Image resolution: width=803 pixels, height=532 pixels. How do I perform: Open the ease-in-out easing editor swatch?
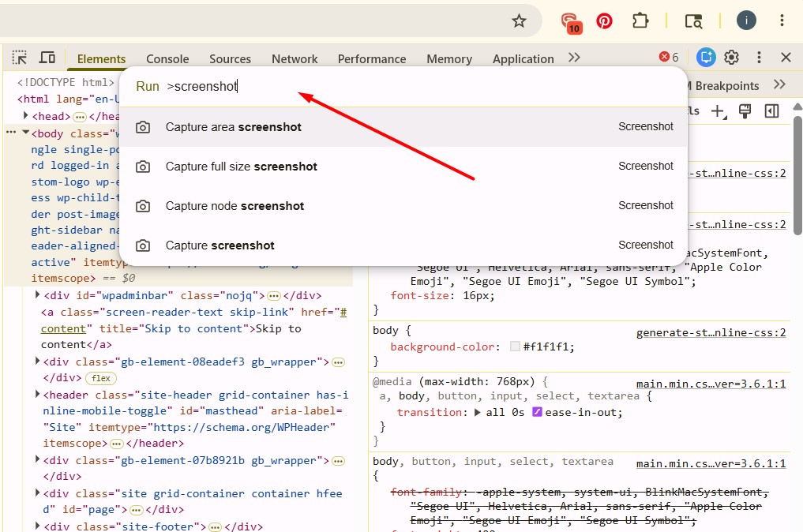[537, 412]
